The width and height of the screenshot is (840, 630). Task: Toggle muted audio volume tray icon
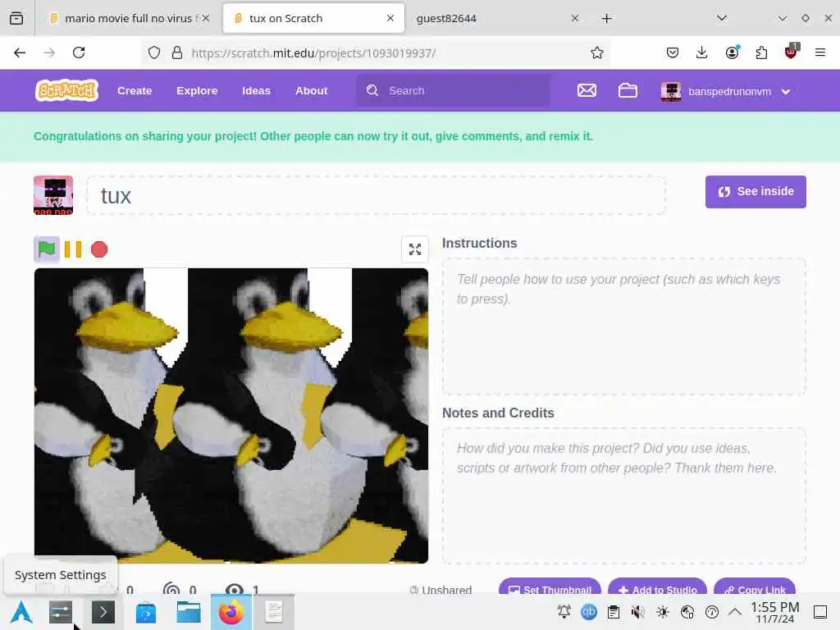[637, 612]
